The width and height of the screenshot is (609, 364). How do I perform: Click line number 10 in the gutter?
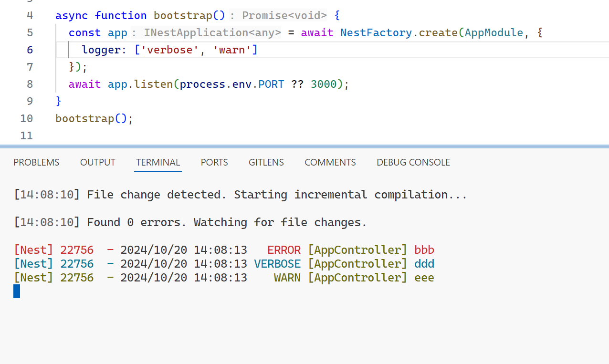tap(27, 118)
